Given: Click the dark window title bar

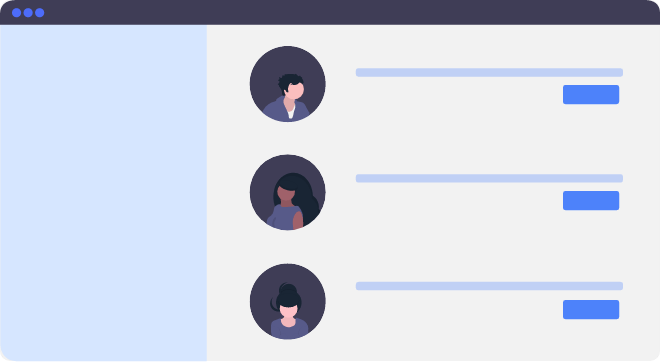Looking at the screenshot, I should 330,12.
